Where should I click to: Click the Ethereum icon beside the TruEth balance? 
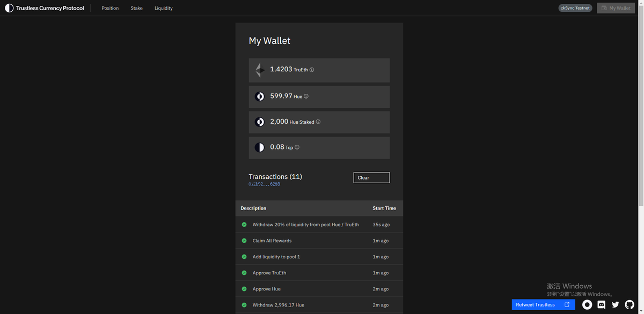[x=260, y=70]
